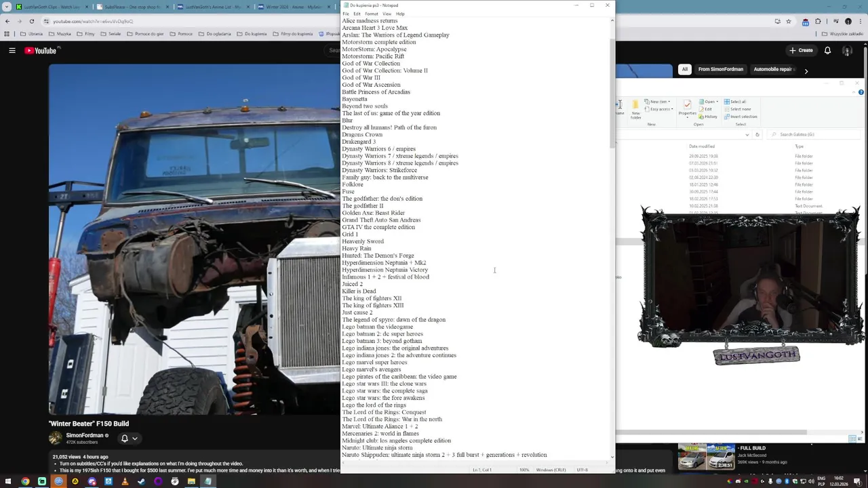Screen dimensions: 868x488
Task: Refresh the Explorer folder view
Action: [x=757, y=134]
